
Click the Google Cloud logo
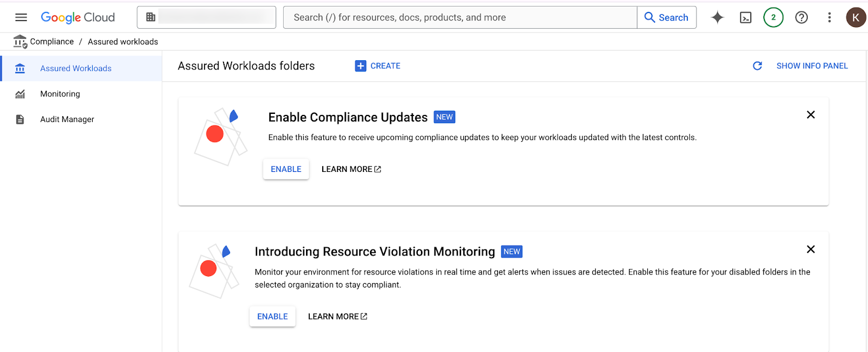pos(78,17)
